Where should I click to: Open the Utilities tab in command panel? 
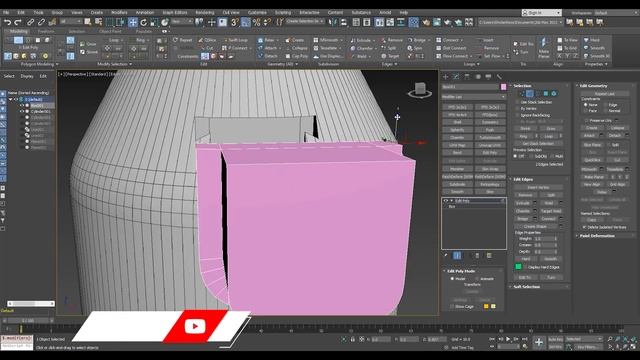pos(499,76)
